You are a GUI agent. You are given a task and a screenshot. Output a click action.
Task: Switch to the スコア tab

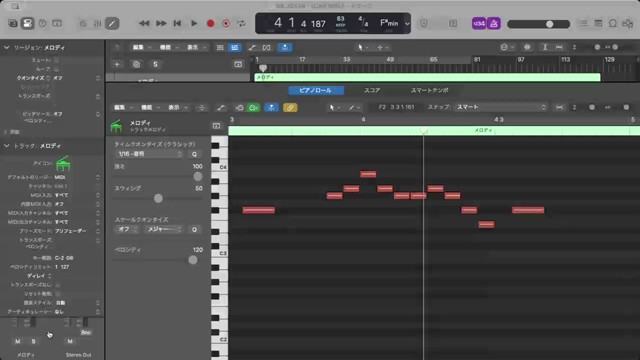372,90
